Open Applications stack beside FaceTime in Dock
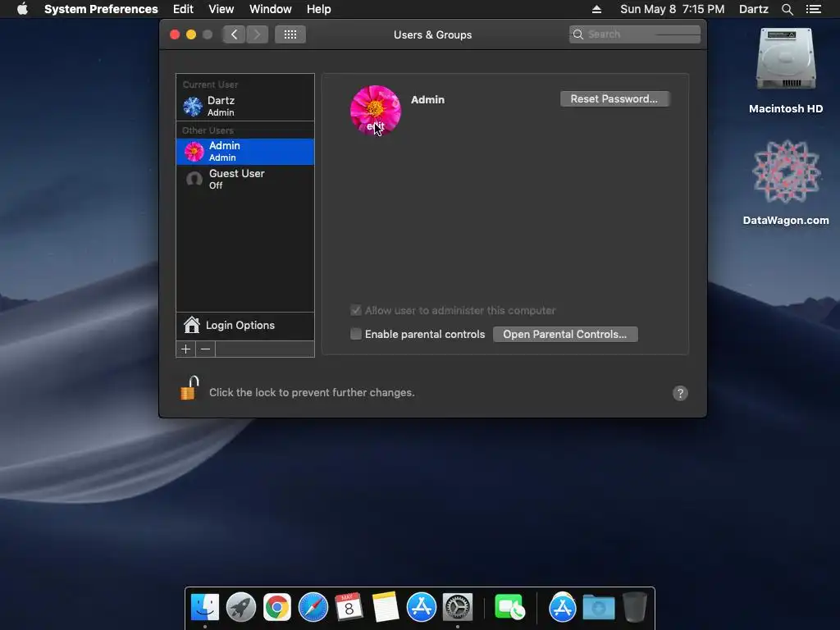840x630 pixels. (x=563, y=608)
